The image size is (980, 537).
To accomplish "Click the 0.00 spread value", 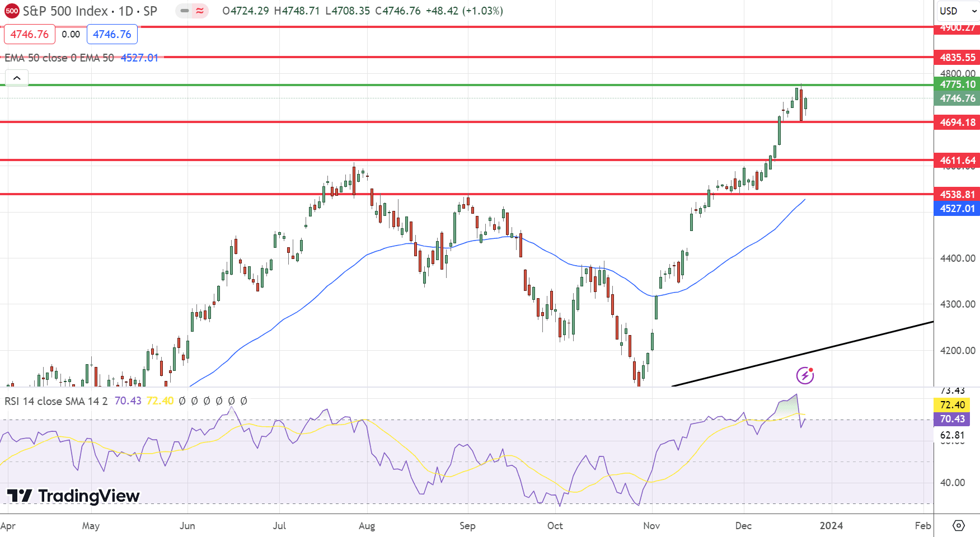I will point(71,34).
